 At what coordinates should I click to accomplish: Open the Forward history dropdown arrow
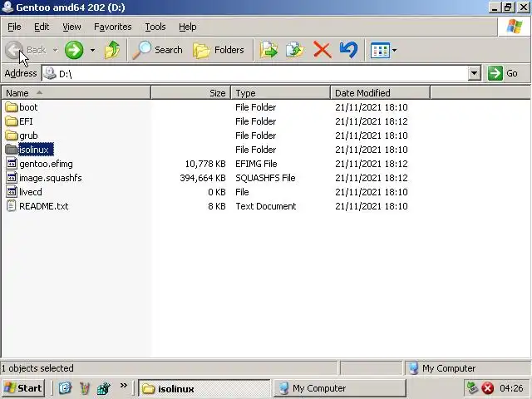92,50
